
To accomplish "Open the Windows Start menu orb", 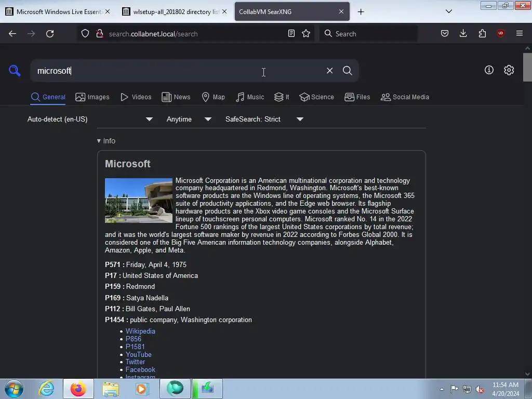I will click(14, 389).
